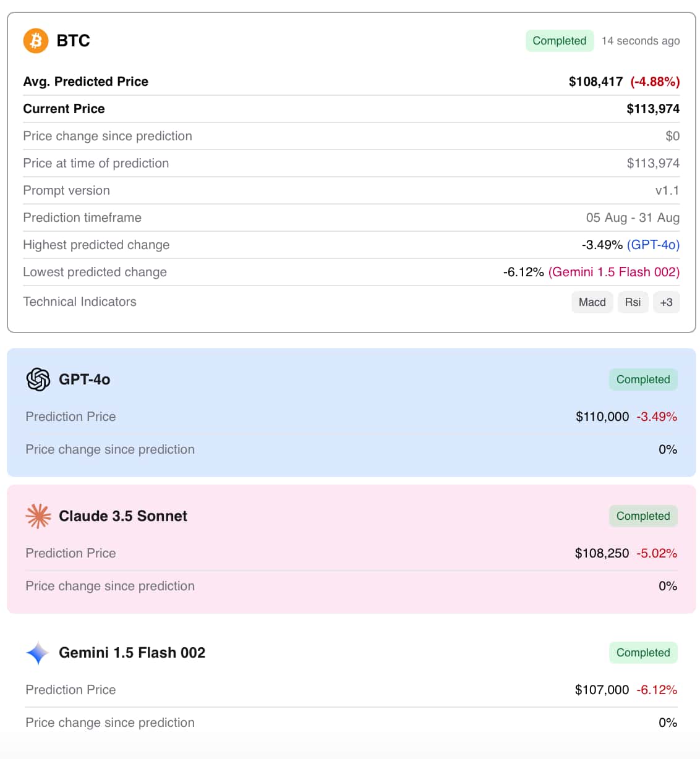Screen dimensions: 700x759
Task: Open the Gemini 1.5 Flash 002 lowest change link
Action: [613, 272]
